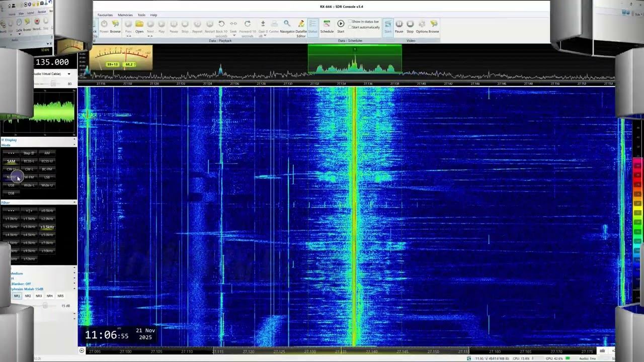Select W-FM demodulation mode

(29, 177)
